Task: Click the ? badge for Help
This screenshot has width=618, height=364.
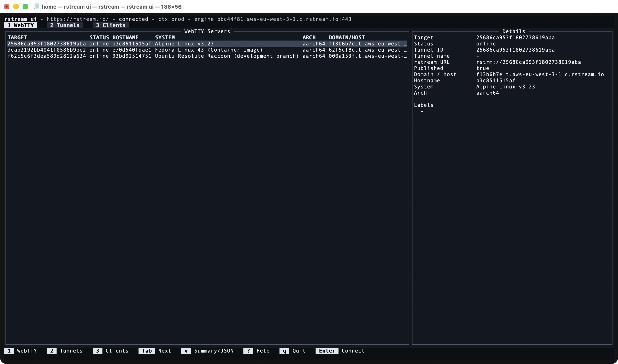Action: click(x=248, y=351)
